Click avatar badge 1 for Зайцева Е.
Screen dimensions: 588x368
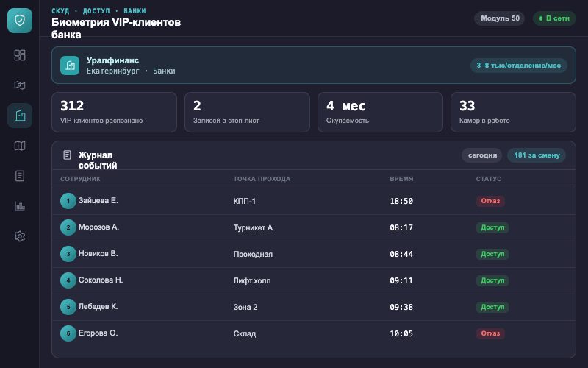[68, 201]
